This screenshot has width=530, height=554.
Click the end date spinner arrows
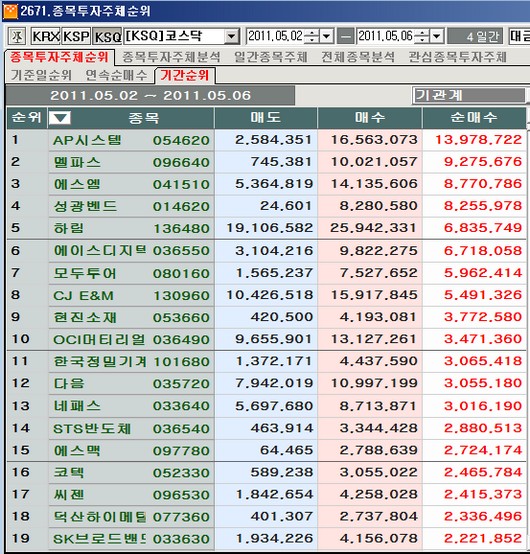pos(422,36)
